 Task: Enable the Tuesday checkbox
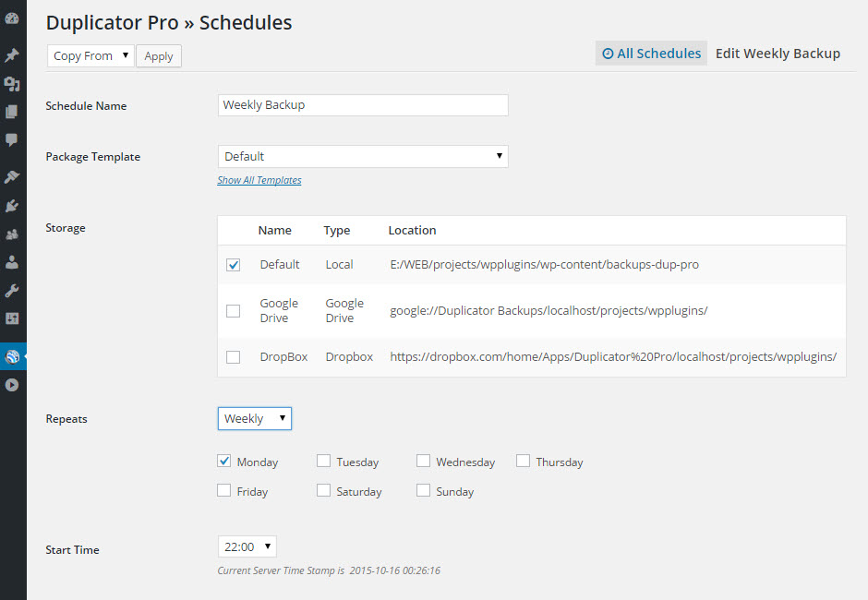323,461
